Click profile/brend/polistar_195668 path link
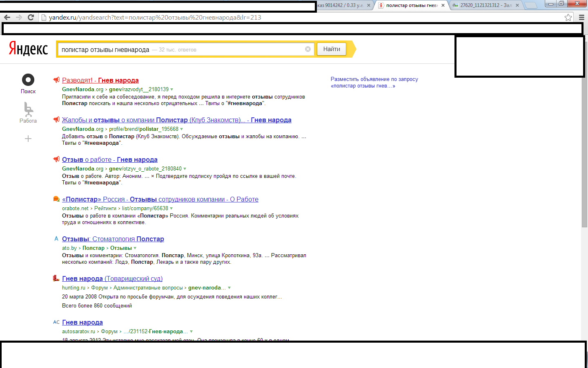Image resolution: width=588 pixels, height=368 pixels. click(x=144, y=129)
